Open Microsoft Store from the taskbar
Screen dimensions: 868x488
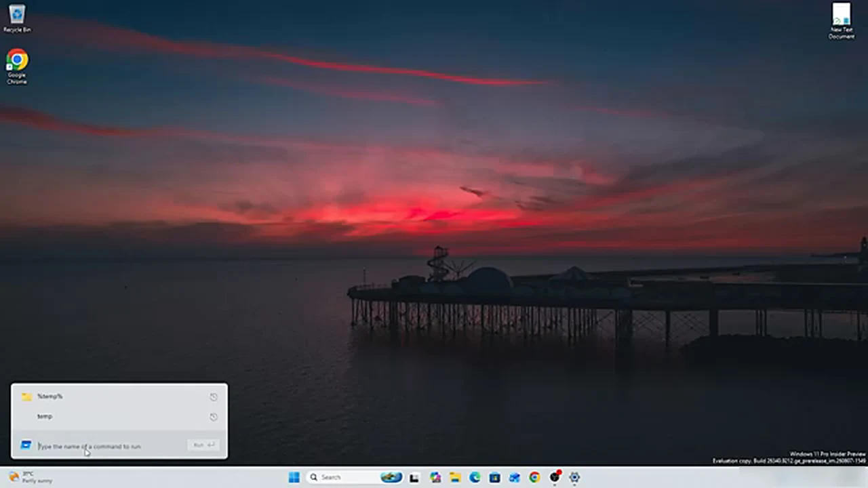pyautogui.click(x=495, y=477)
